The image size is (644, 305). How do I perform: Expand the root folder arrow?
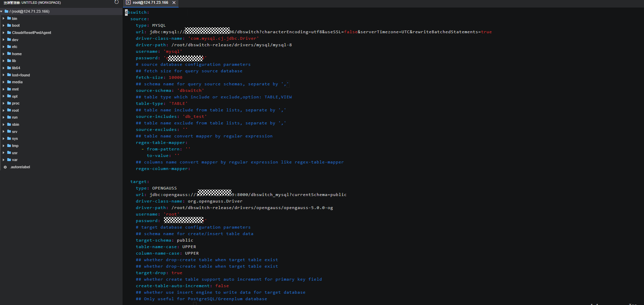point(3,110)
